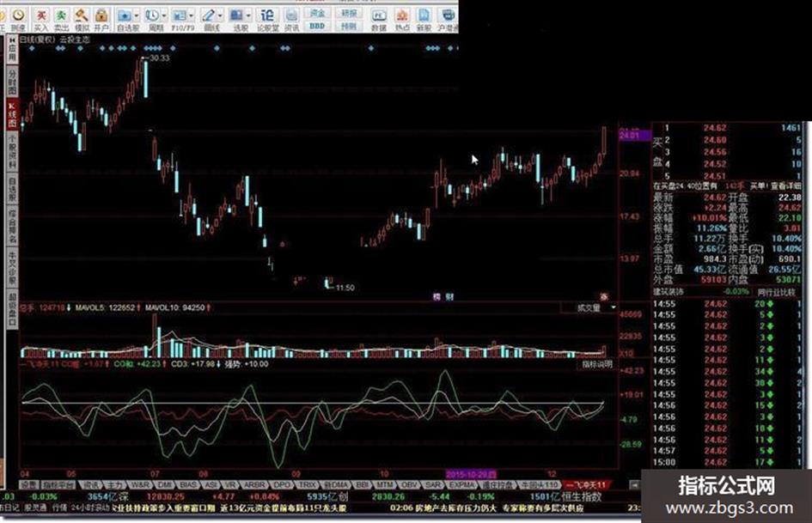
Task: Open the 自选股 side tab
Action: (11, 188)
